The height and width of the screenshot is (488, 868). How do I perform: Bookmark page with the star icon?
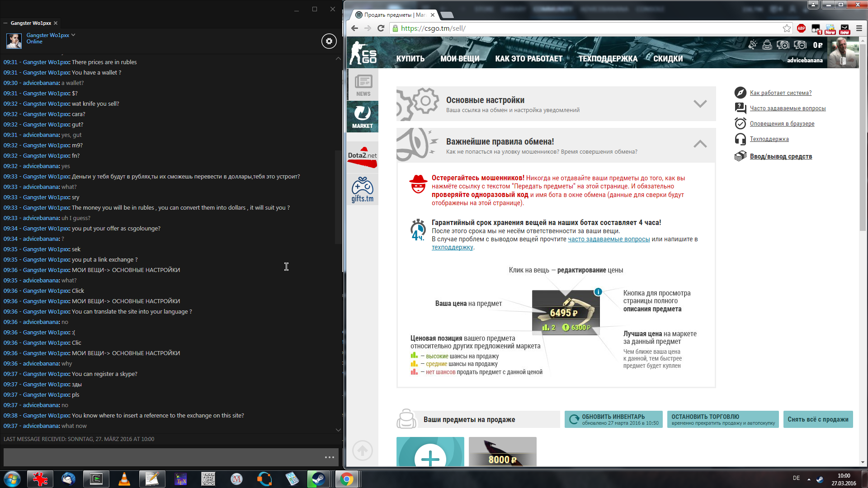pos(787,28)
